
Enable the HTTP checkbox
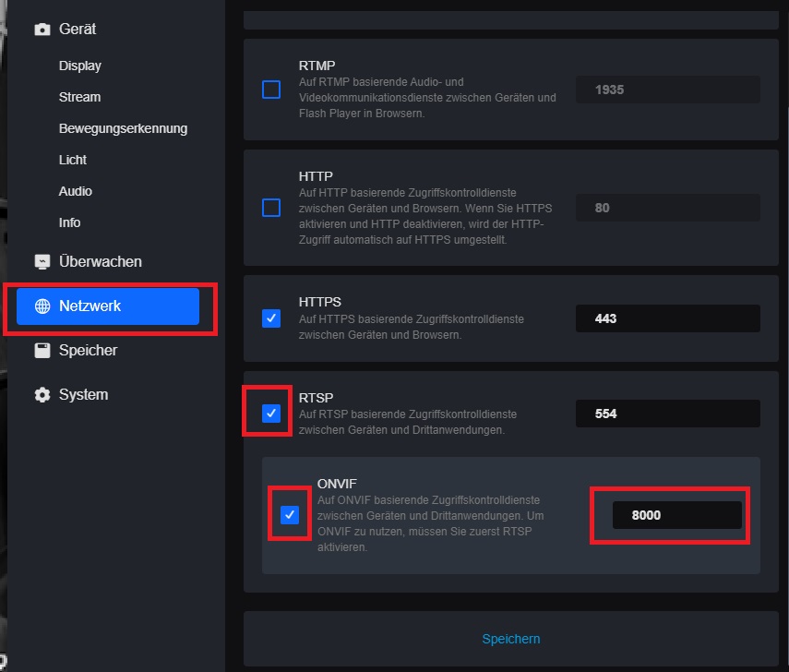point(271,208)
